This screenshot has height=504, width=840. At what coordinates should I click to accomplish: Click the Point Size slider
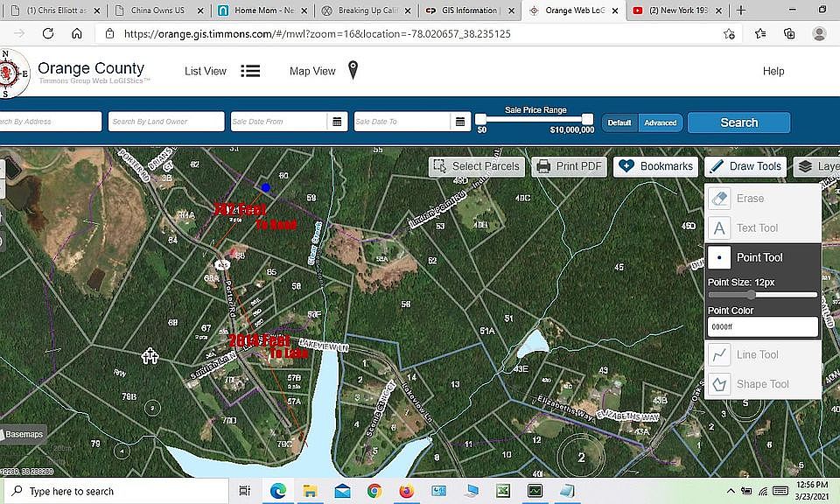(762, 295)
